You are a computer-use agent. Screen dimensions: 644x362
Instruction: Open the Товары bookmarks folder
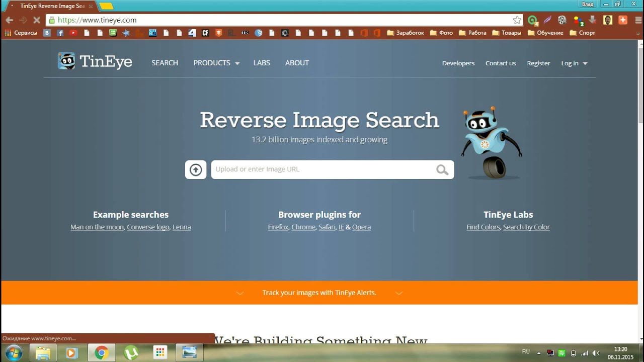(507, 33)
